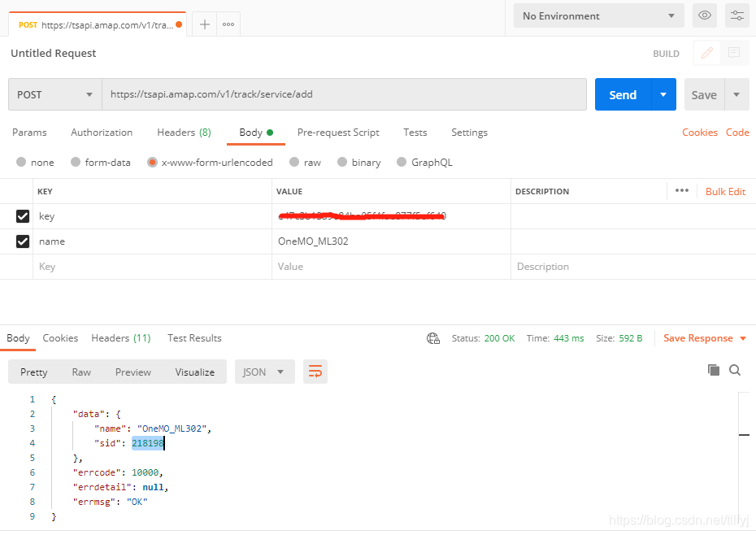
Task: Expand the Send button dropdown arrow
Action: [x=663, y=94]
